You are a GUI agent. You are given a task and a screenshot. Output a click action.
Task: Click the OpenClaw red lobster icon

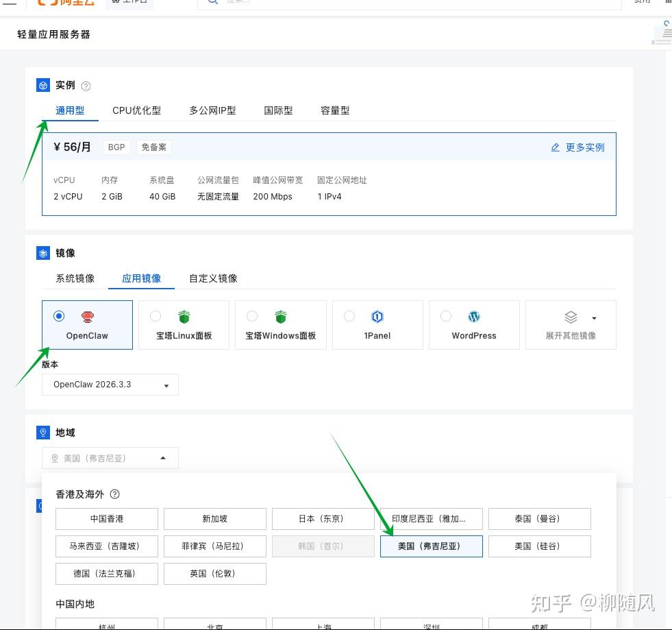pyautogui.click(x=88, y=317)
